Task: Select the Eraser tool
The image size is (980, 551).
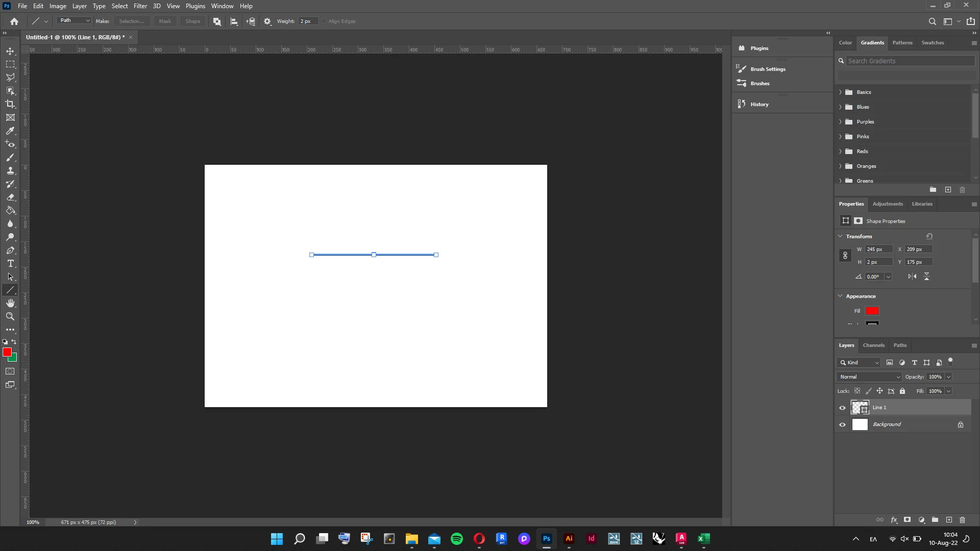Action: click(10, 197)
